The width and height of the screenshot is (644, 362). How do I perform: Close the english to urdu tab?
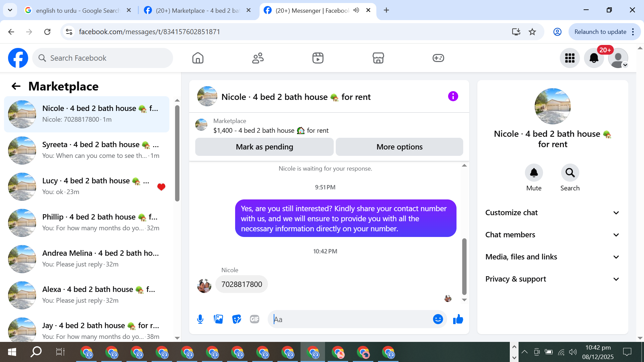point(129,10)
